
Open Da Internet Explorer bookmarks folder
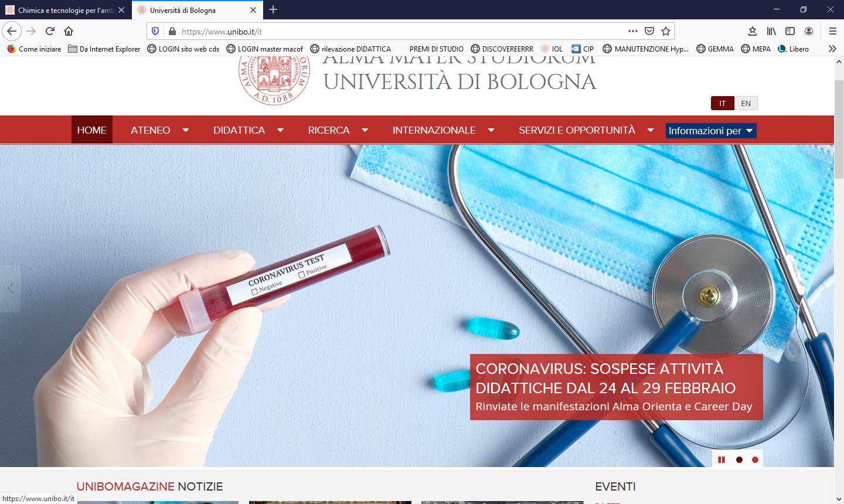(x=104, y=49)
